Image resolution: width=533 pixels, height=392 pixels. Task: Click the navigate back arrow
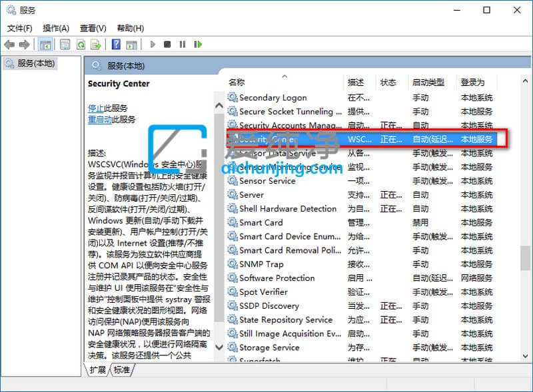9,45
